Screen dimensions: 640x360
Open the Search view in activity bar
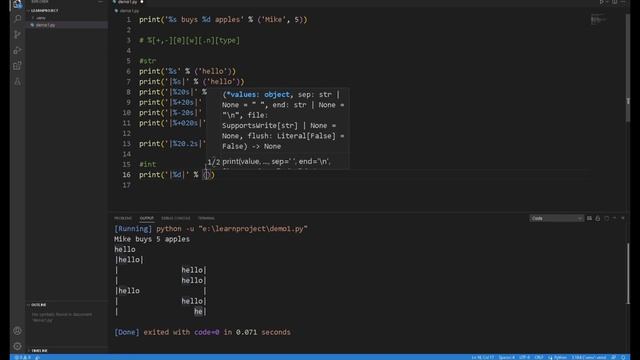coord(18,19)
